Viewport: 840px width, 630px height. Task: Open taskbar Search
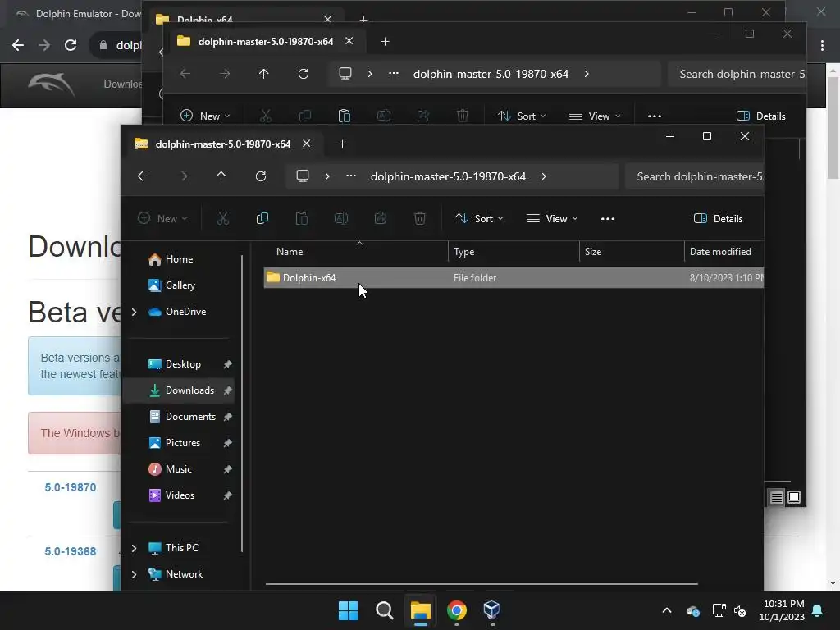click(x=384, y=610)
